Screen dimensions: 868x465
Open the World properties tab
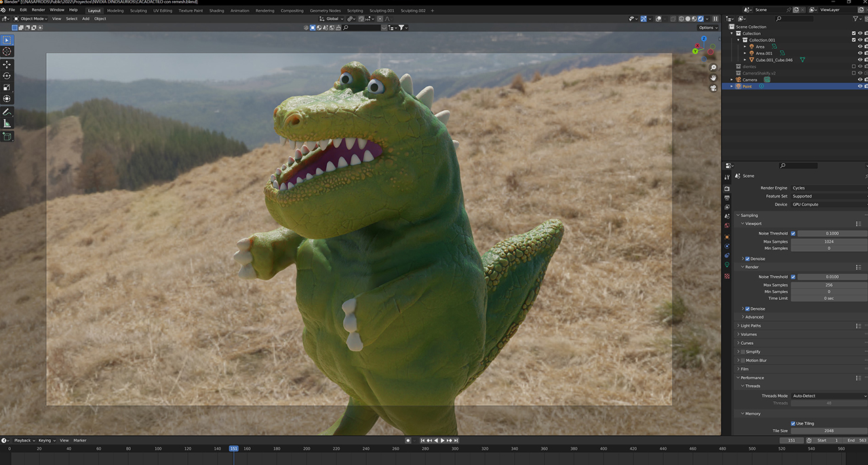point(727,225)
